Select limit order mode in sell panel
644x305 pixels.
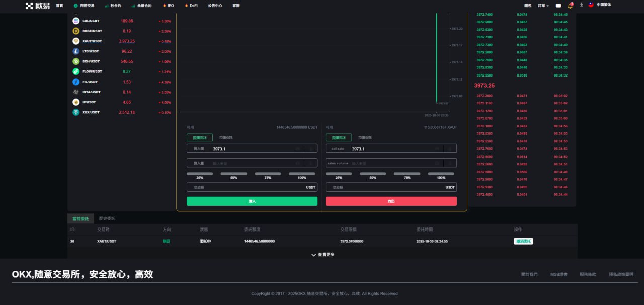pos(339,137)
